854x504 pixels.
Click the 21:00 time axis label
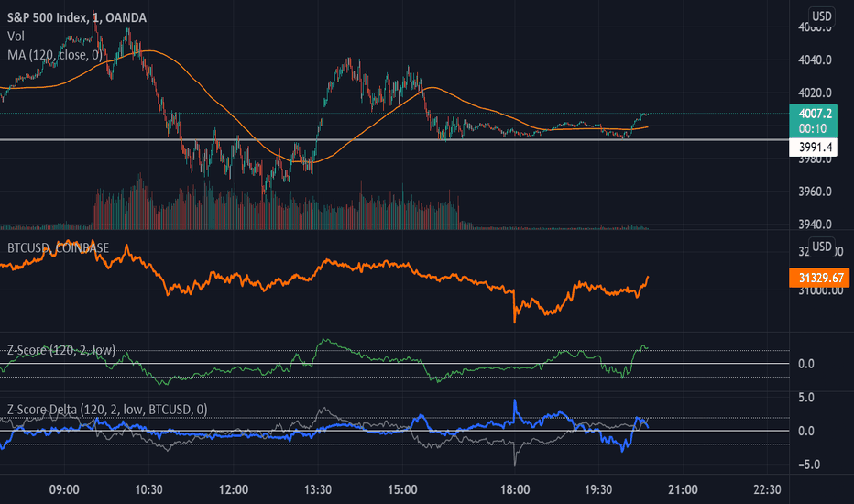coord(683,489)
